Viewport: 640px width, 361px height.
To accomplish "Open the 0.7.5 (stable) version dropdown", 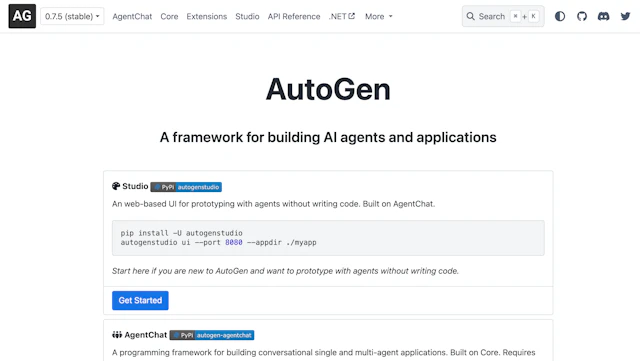I will point(72,16).
